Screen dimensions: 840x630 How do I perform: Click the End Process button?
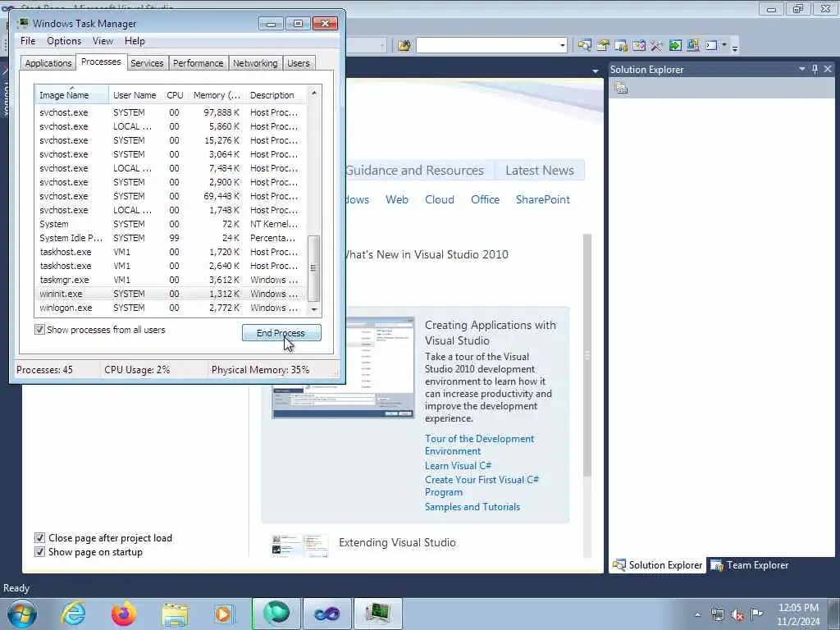point(281,333)
